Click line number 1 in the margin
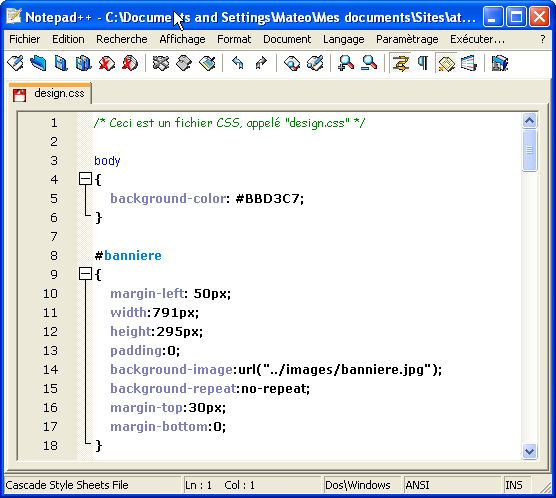Image resolution: width=556 pixels, height=498 pixels. pos(54,123)
